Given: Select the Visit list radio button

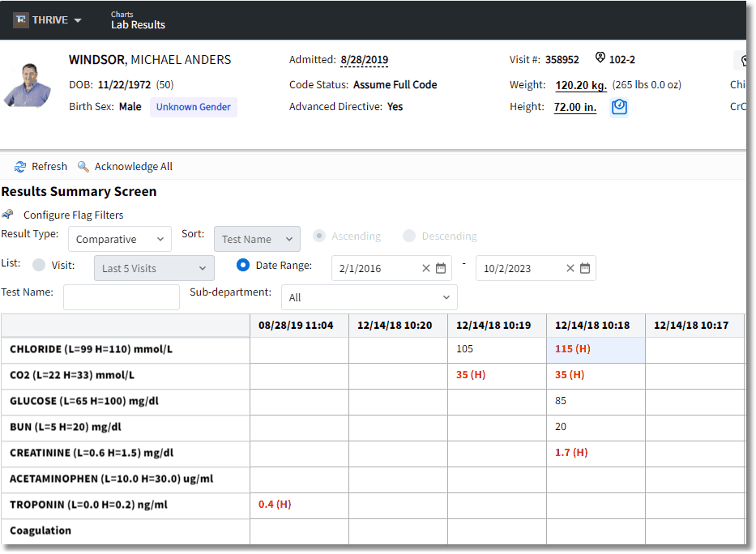Looking at the screenshot, I should [39, 265].
